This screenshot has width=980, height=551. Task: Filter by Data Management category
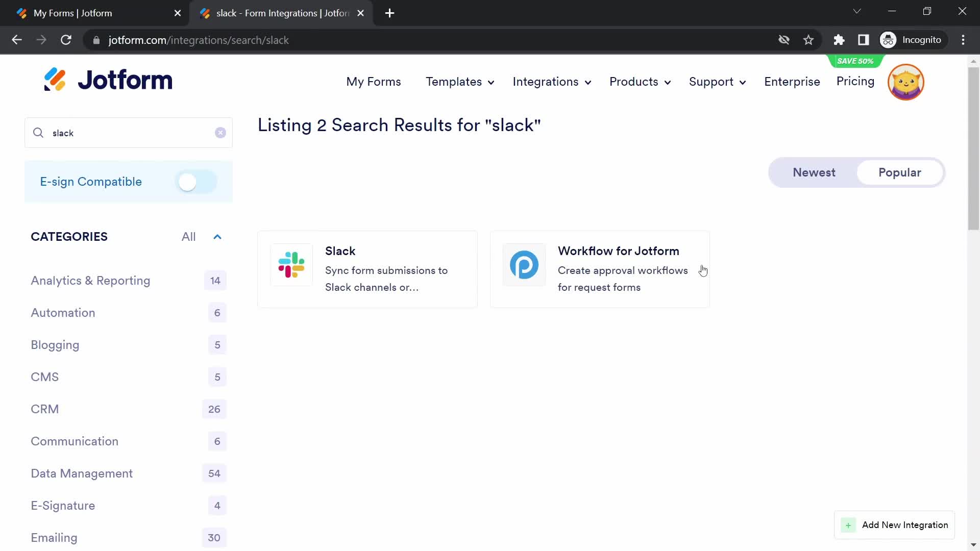(82, 473)
